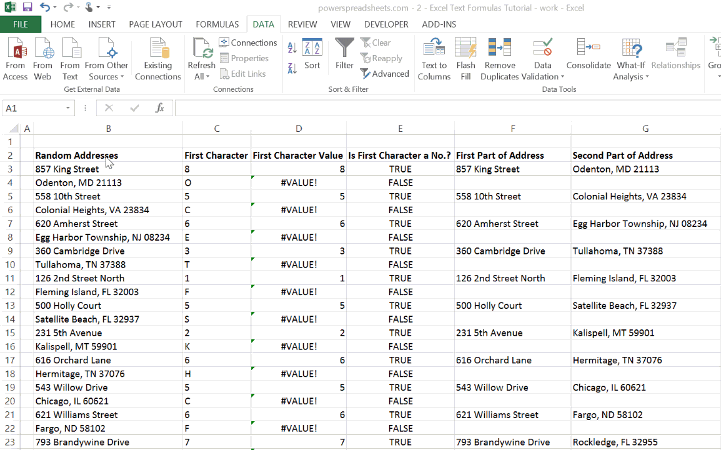Expand the Refresh All dropdown
Screen dimensions: 721x450
click(x=208, y=77)
